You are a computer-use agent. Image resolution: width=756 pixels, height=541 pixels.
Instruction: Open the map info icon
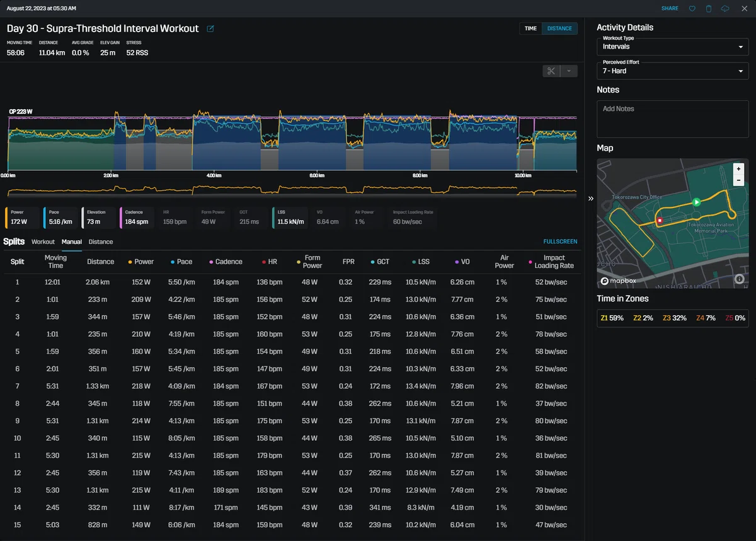click(739, 279)
